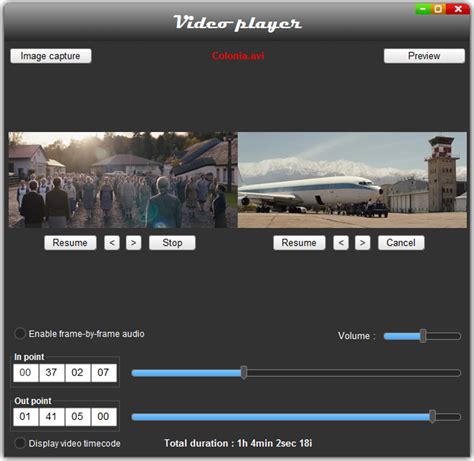Click the Colonia.avi file name
The image size is (474, 461).
coord(238,56)
